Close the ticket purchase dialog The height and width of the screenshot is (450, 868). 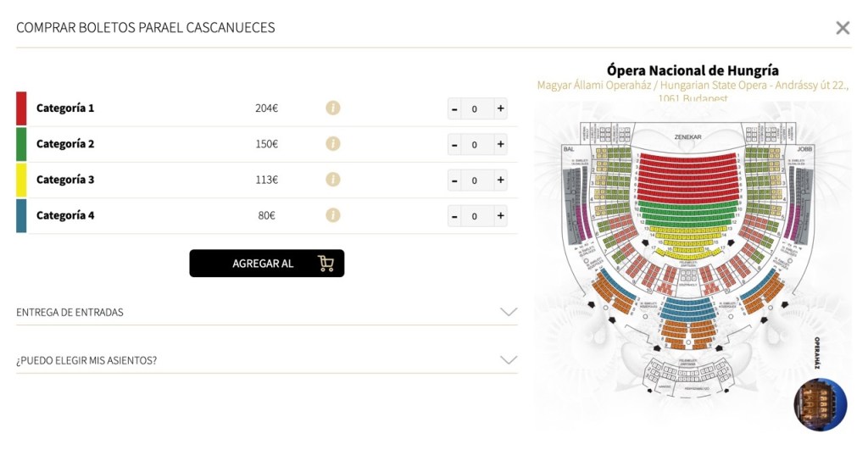(843, 28)
